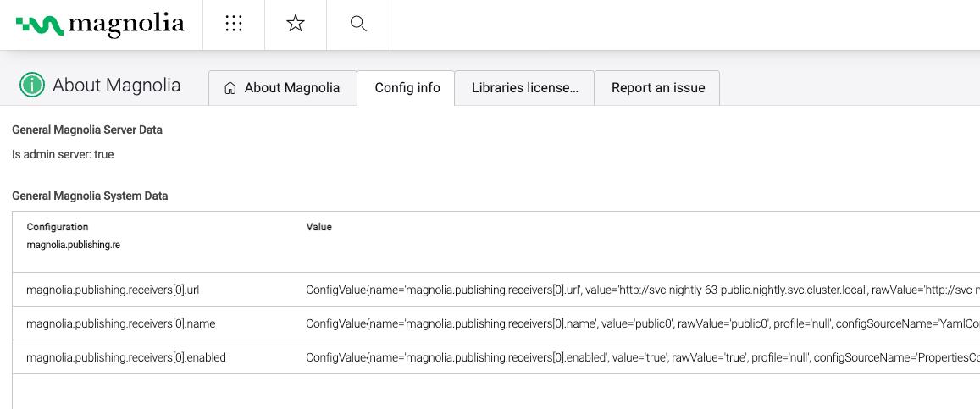980x409 pixels.
Task: Click the Value column header
Action: click(318, 227)
